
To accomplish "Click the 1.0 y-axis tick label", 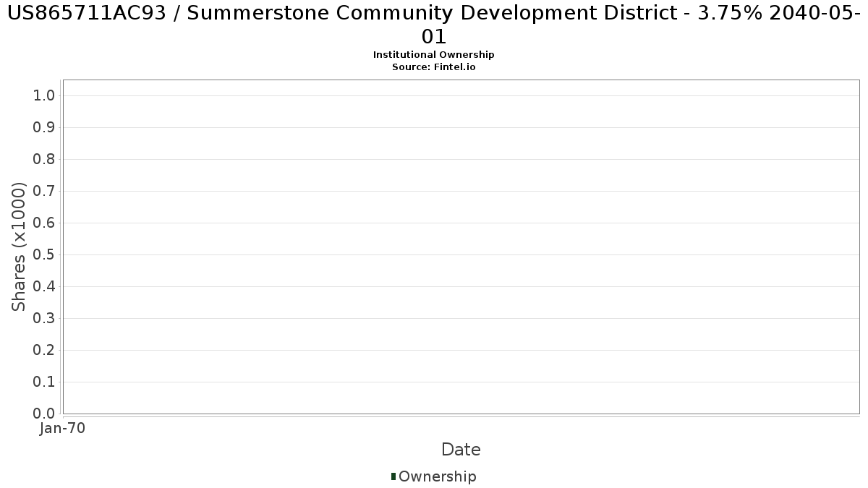I will click(44, 96).
